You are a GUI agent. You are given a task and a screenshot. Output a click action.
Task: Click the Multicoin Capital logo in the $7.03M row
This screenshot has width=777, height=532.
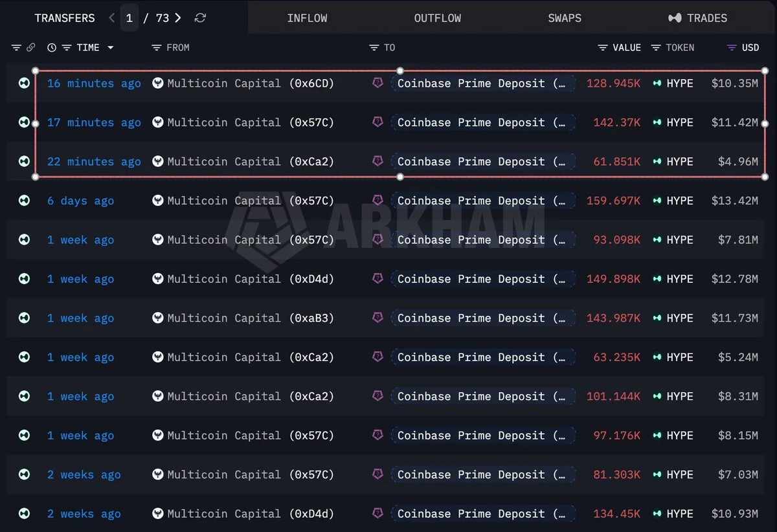click(x=158, y=475)
